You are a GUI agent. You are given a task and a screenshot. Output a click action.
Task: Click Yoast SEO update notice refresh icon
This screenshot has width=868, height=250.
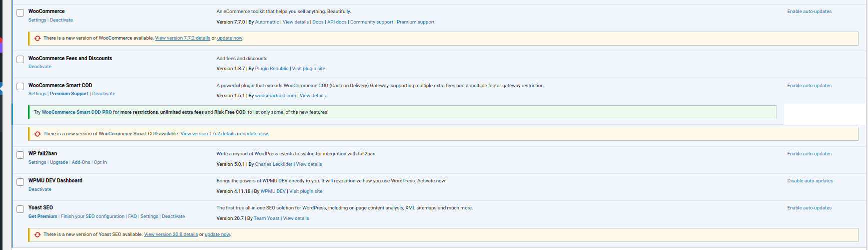(38, 234)
